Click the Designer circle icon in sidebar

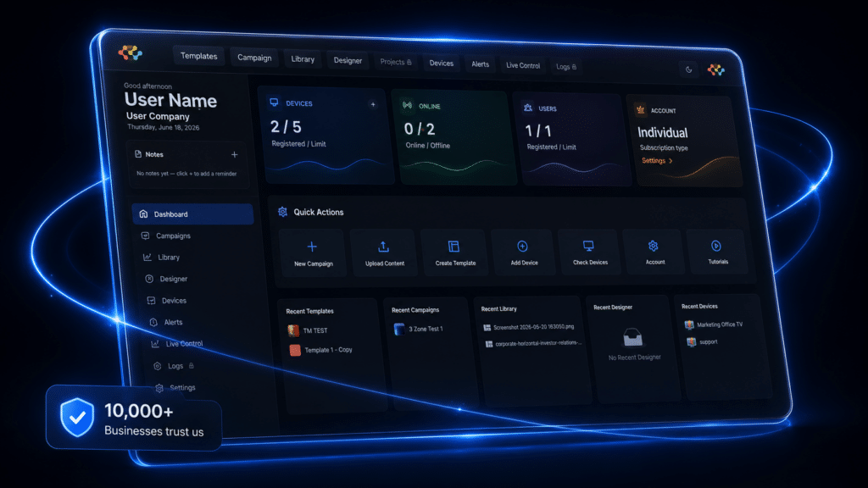tap(149, 279)
